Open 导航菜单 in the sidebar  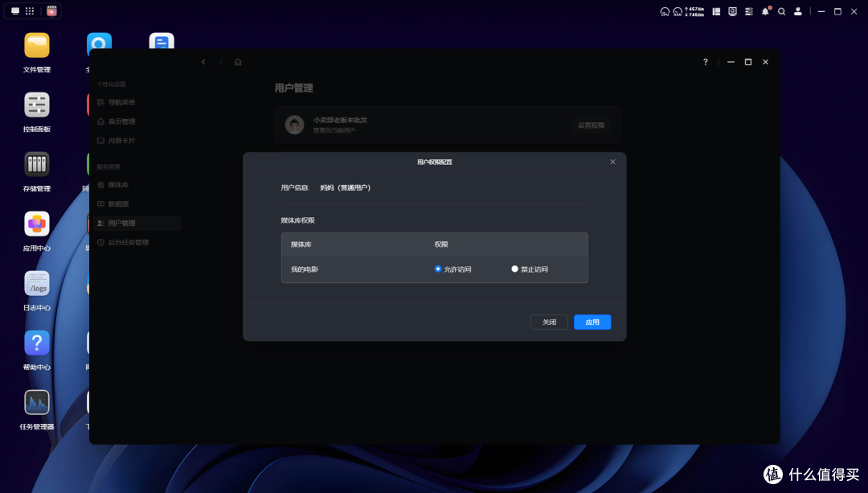point(137,102)
